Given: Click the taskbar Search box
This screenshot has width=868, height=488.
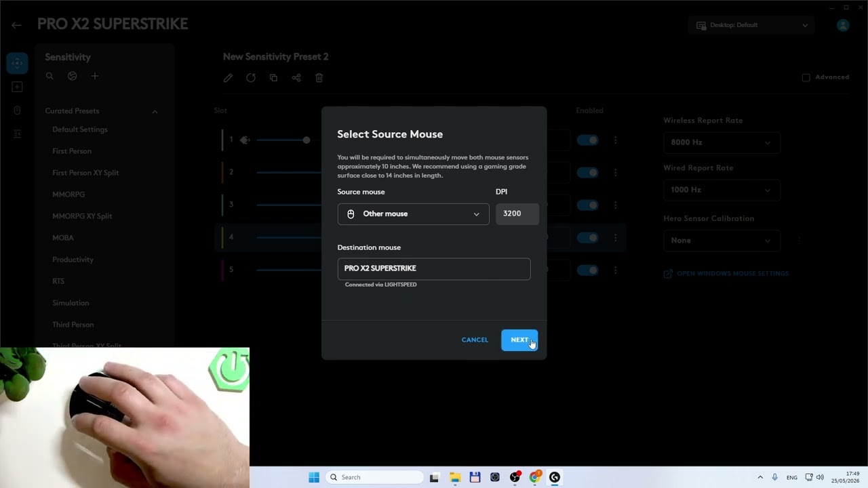Looking at the screenshot, I should click(375, 477).
